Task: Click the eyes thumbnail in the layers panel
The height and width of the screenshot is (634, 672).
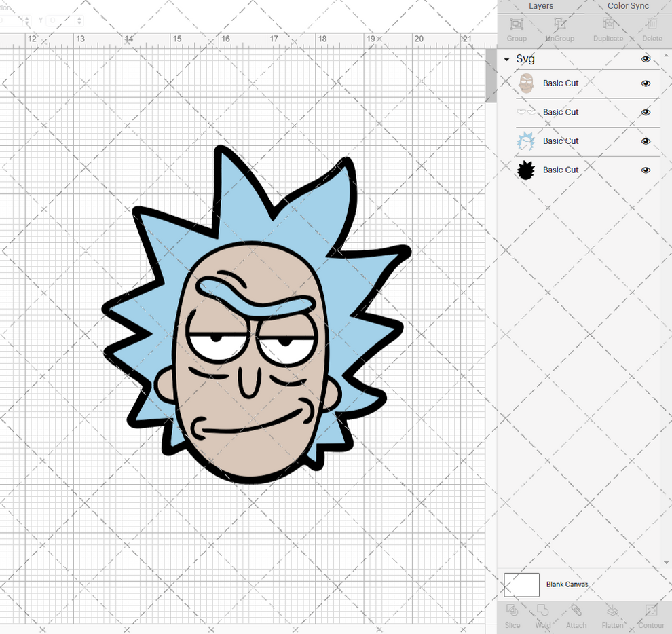Action: pyautogui.click(x=525, y=112)
